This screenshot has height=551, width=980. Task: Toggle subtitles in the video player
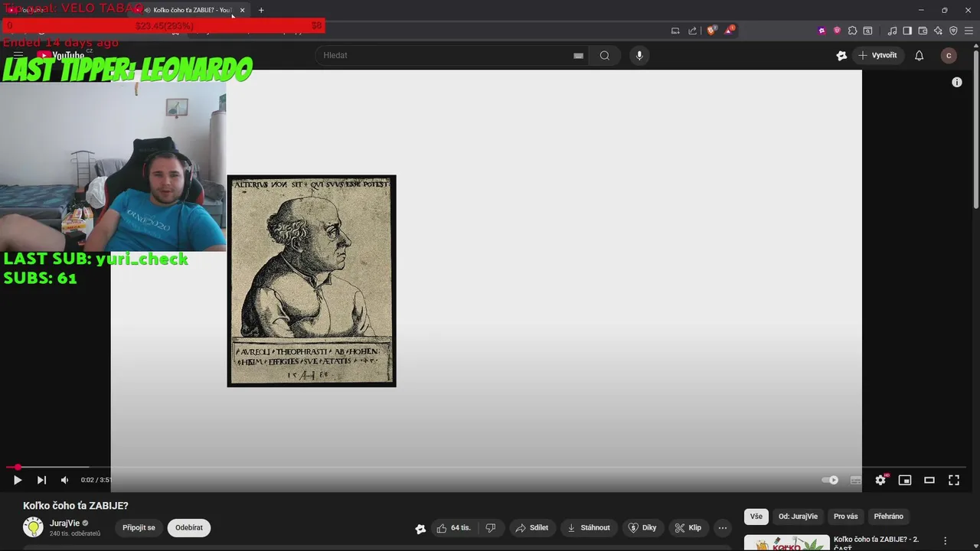pyautogui.click(x=856, y=480)
